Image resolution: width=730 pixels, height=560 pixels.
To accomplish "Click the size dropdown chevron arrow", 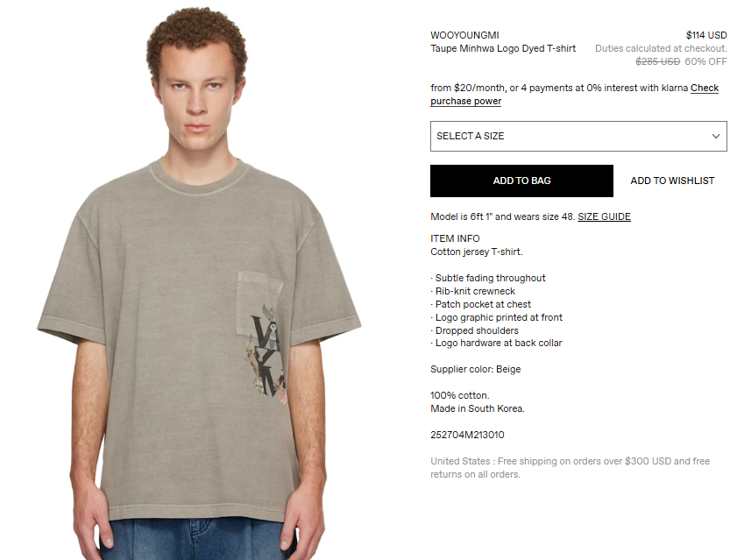I will coord(716,136).
